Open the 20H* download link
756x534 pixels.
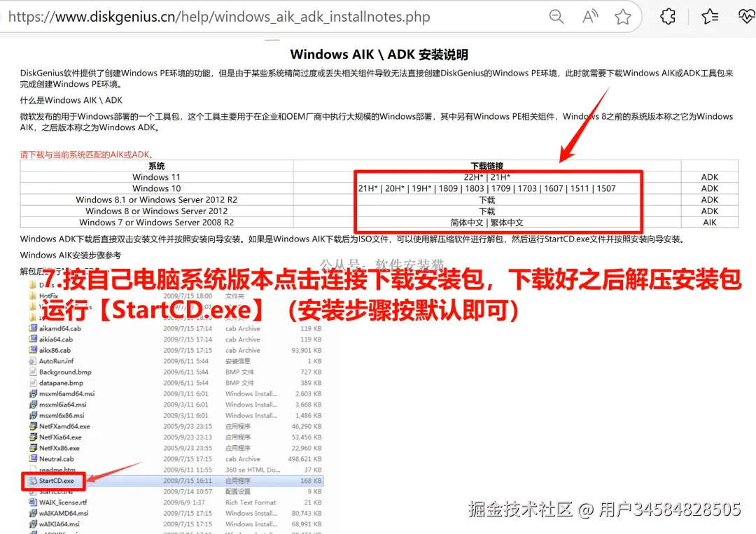(395, 188)
